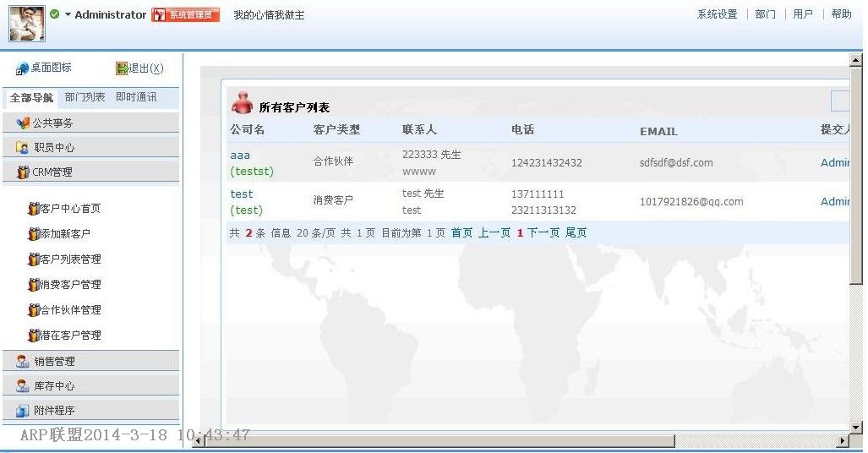868x453 pixels.
Task: Expand the 库存中心 section
Action: (x=90, y=385)
